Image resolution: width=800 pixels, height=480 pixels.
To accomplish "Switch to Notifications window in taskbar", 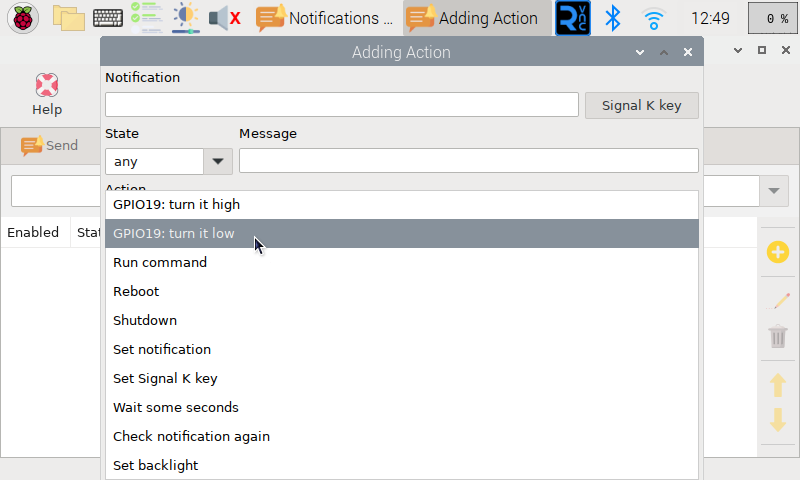I will pyautogui.click(x=326, y=18).
